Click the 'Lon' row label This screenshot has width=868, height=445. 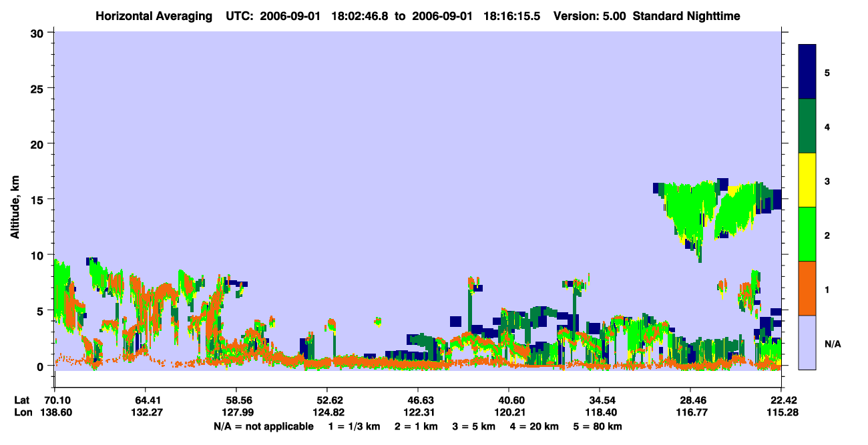pyautogui.click(x=23, y=412)
